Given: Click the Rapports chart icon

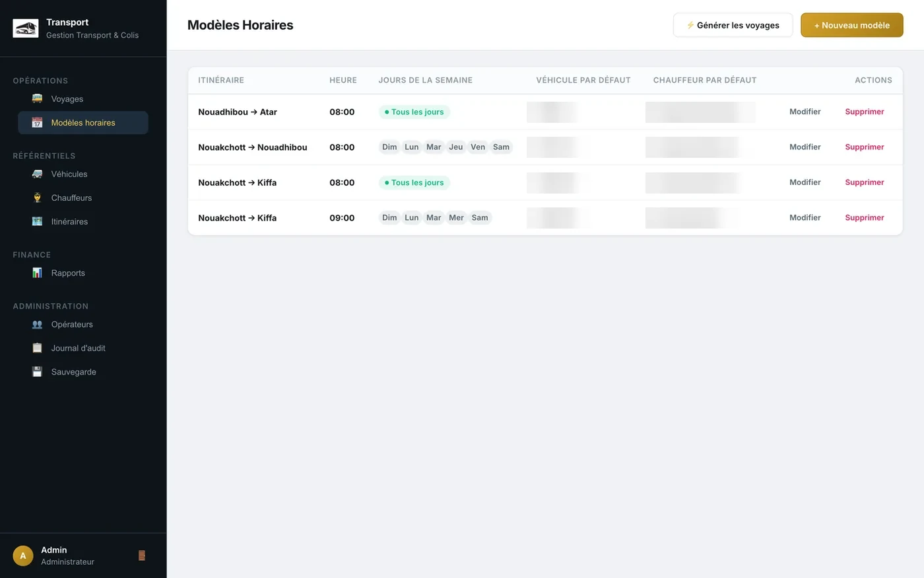Looking at the screenshot, I should pos(37,273).
